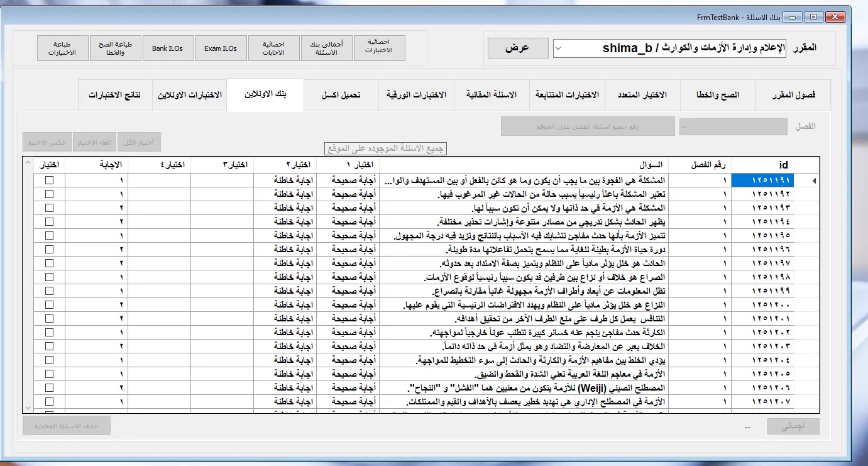
Task: Open the تحميل اكسل tab
Action: coord(341,95)
